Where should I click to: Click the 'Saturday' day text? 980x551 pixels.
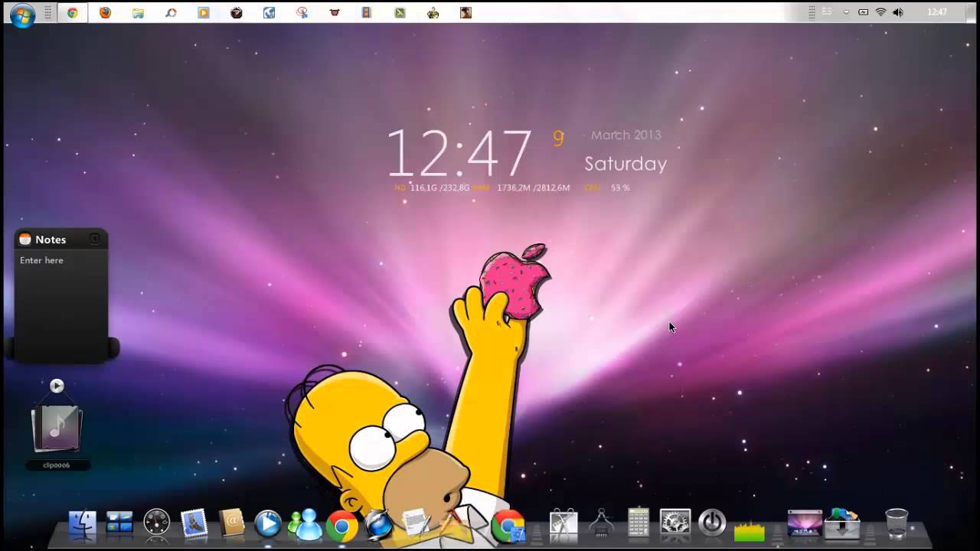[626, 164]
